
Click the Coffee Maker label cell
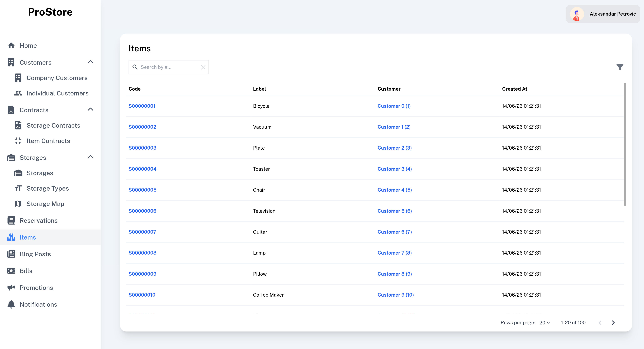click(x=268, y=295)
